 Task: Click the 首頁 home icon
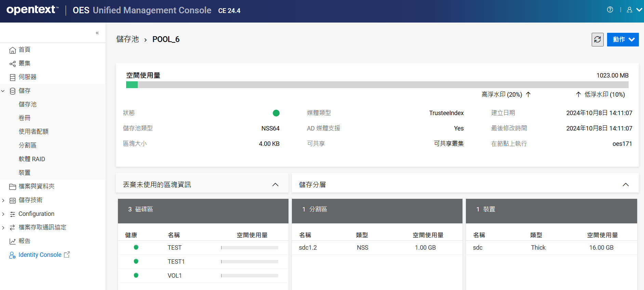tap(13, 50)
